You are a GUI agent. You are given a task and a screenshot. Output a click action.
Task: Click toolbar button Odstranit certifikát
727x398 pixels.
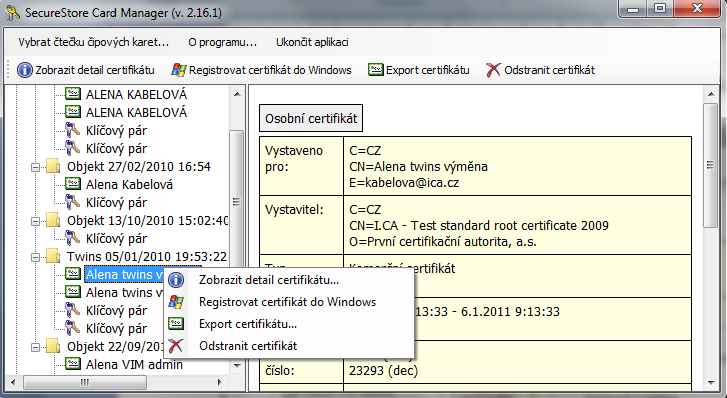click(x=541, y=70)
